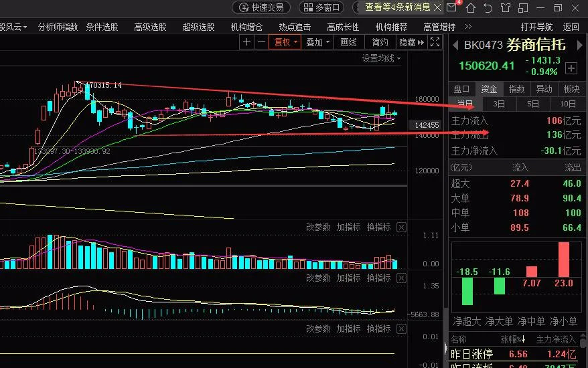Toggle the 简约 simple view
Screen dimensions: 588x368
tap(380, 42)
